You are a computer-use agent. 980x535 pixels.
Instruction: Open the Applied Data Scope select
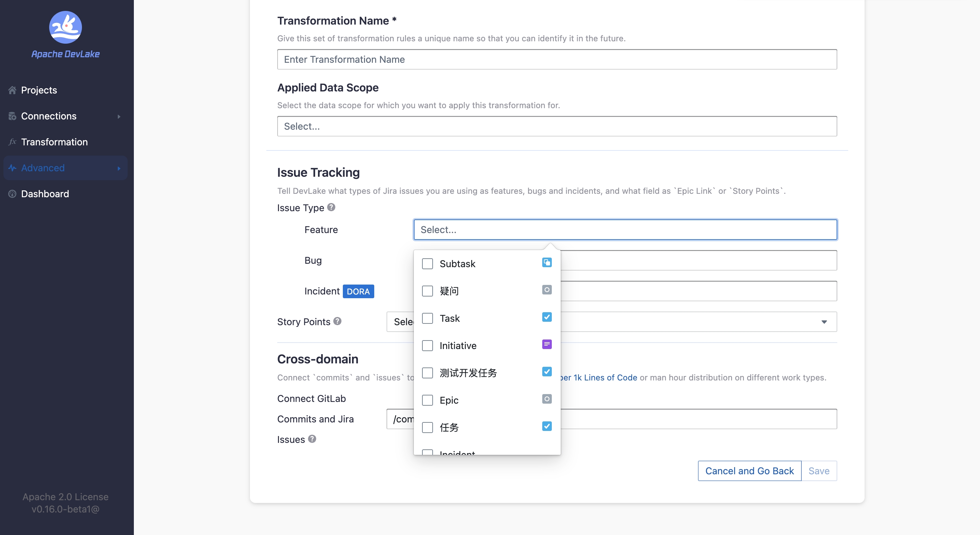click(x=557, y=126)
